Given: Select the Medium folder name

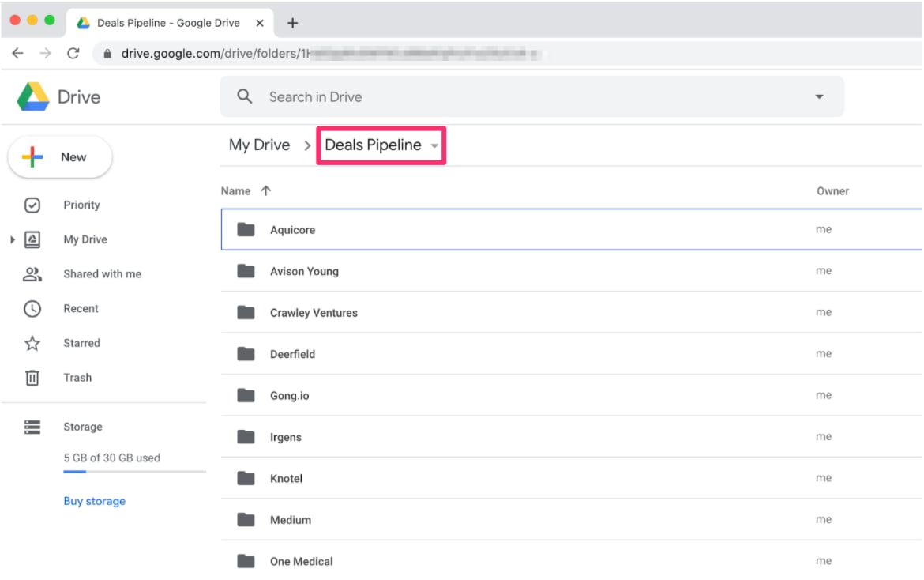Looking at the screenshot, I should point(291,520).
